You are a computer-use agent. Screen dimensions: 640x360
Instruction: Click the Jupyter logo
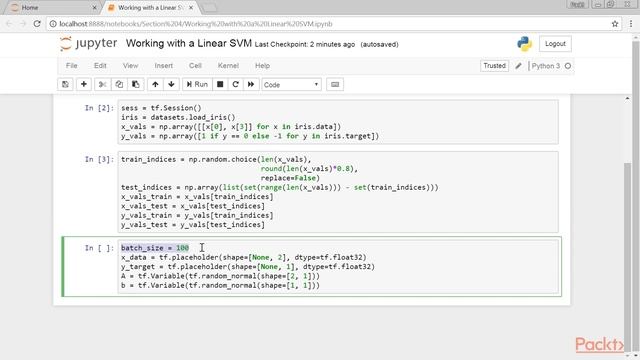[89, 43]
